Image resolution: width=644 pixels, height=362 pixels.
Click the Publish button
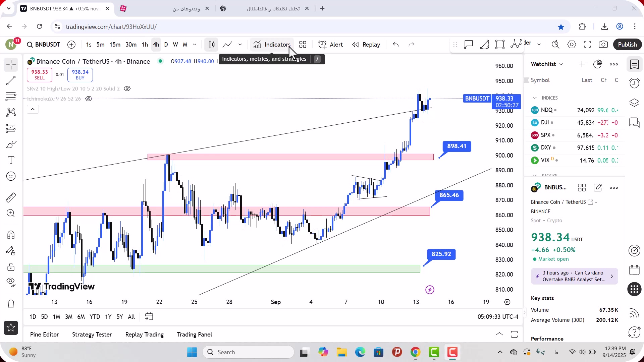pos(627,45)
